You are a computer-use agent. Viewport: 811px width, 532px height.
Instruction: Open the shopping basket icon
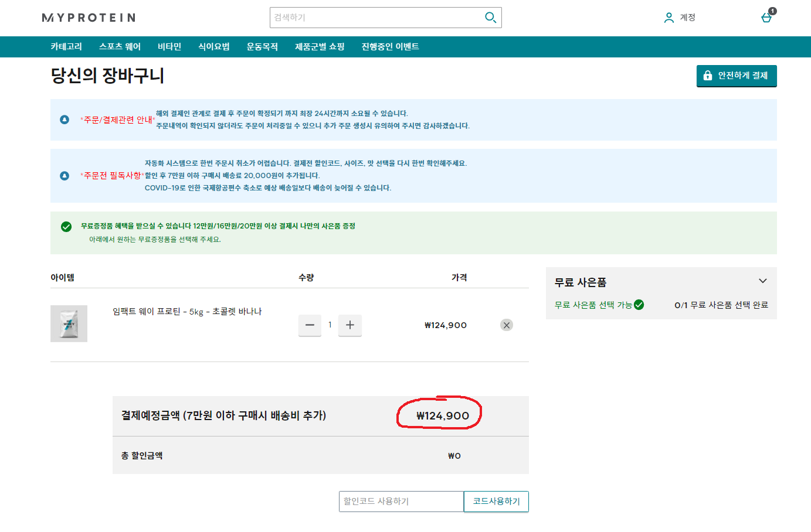coord(766,17)
